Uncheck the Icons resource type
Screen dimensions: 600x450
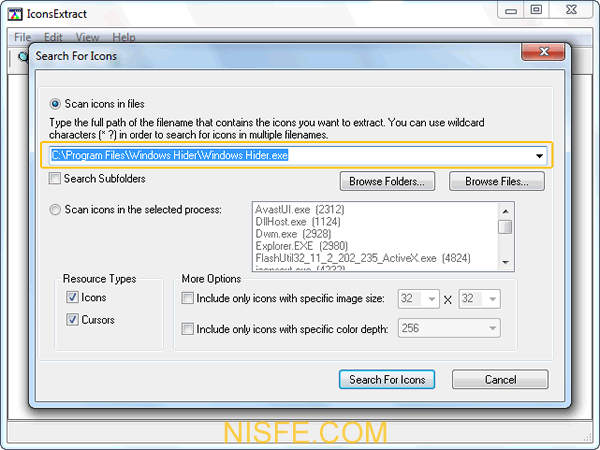72,297
